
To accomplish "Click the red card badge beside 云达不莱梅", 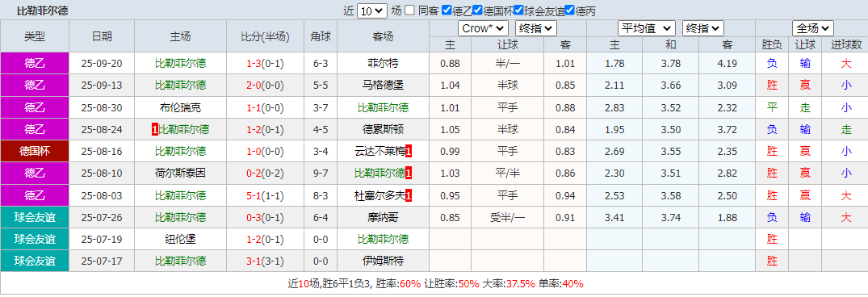I will 409,151.
